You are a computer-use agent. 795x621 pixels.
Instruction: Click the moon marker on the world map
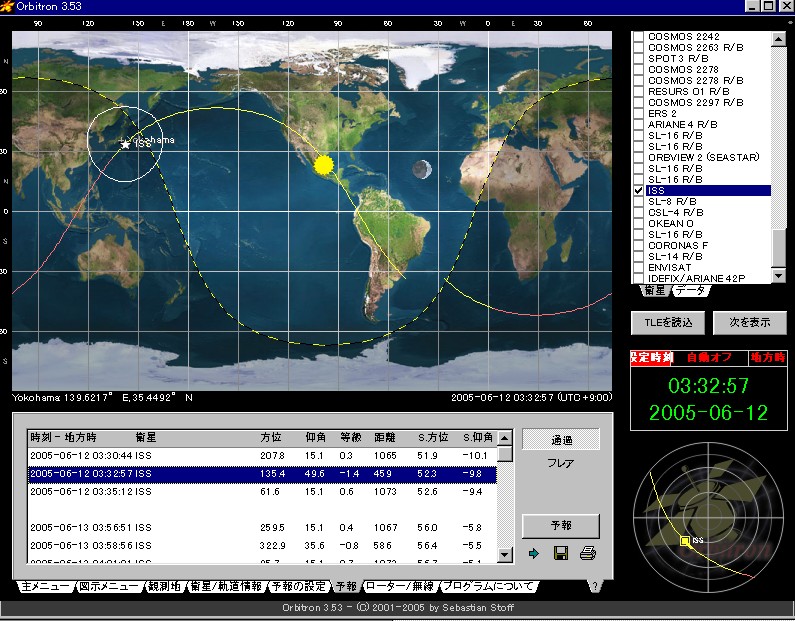point(422,169)
